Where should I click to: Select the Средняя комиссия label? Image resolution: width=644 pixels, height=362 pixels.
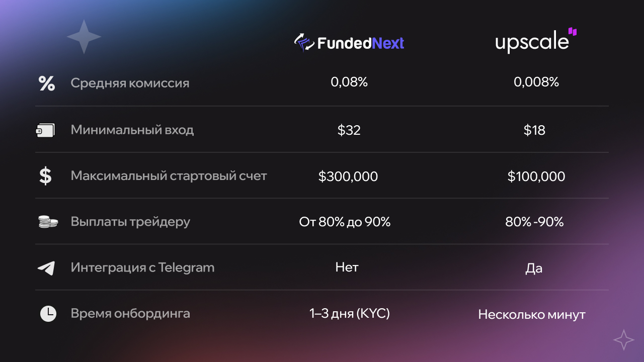click(130, 83)
